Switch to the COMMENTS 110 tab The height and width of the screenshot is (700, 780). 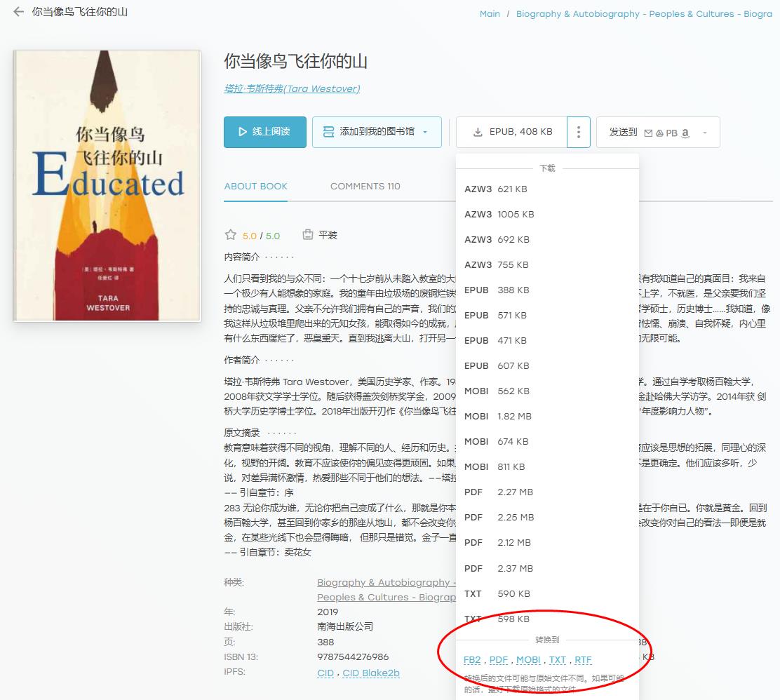pos(365,186)
